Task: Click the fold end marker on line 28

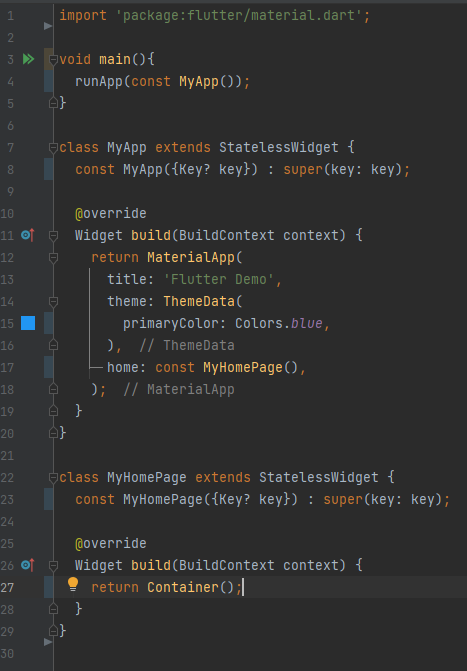Action: point(53,609)
